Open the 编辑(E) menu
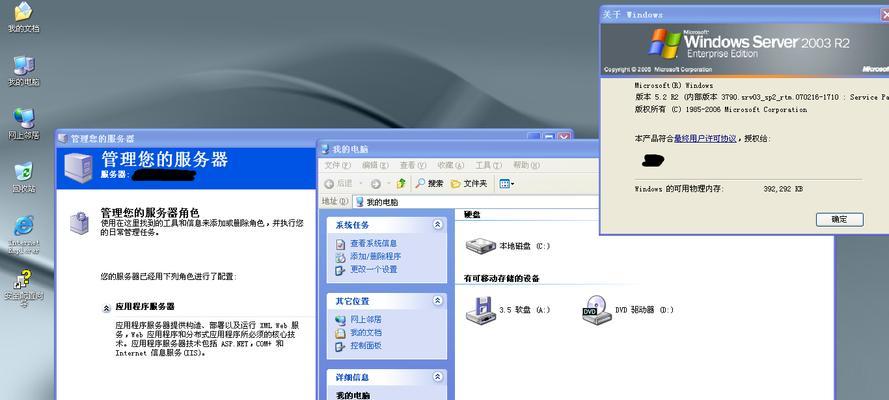This screenshot has height=400, width=889. [x=375, y=165]
